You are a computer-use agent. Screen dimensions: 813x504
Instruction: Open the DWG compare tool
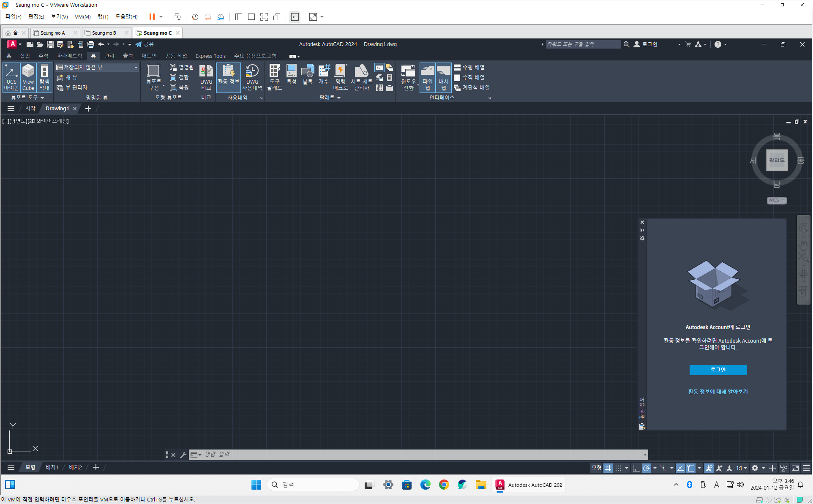[x=206, y=77]
